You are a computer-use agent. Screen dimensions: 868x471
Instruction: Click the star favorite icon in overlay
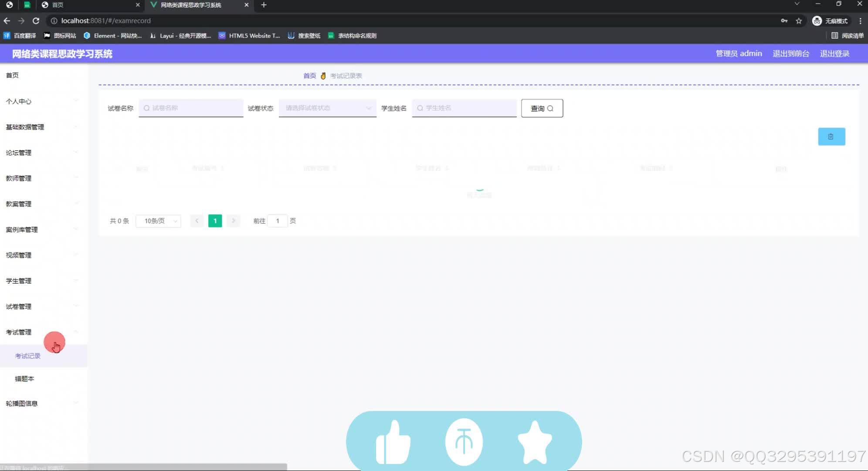coord(535,442)
